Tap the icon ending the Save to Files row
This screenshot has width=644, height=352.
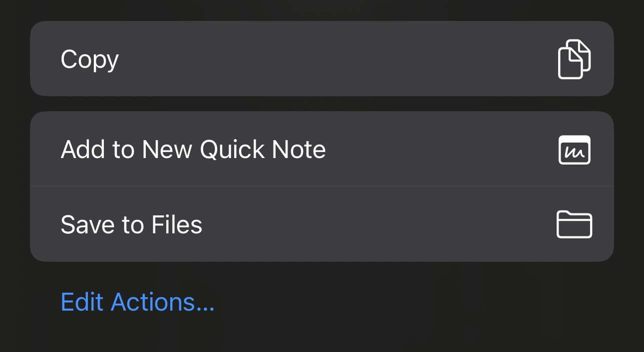click(x=574, y=224)
